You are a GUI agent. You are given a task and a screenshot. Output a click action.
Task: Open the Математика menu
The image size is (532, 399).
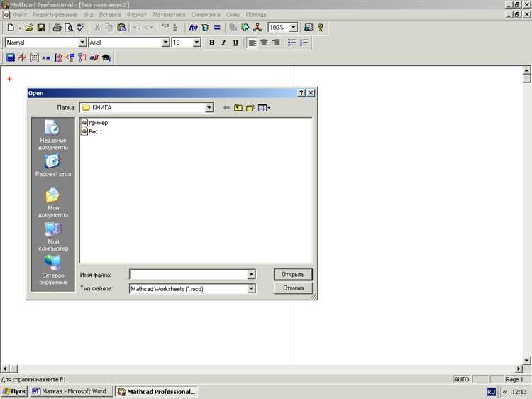[x=169, y=15]
